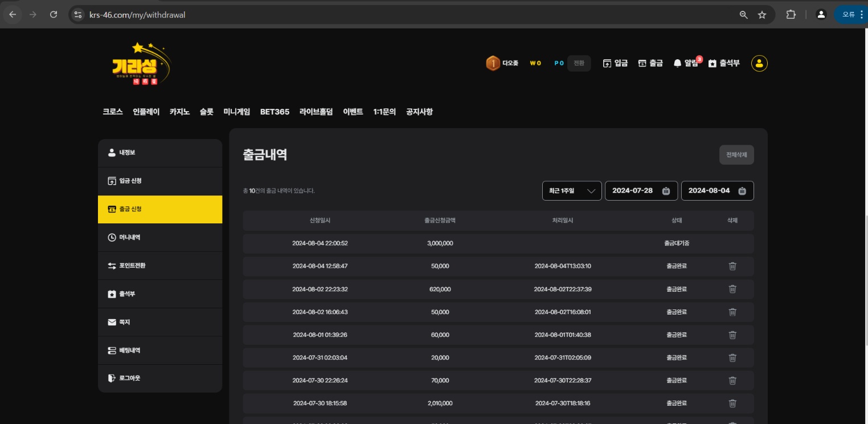
Task: Delete the 620,000 withdrawal record
Action: coord(732,289)
